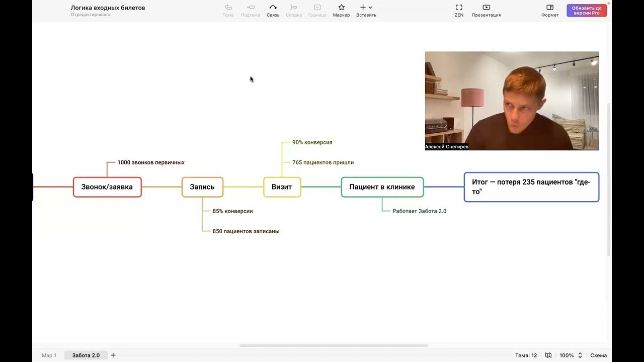Switch to Схема outline view
This screenshot has height=362, width=644.
pyautogui.click(x=598, y=355)
